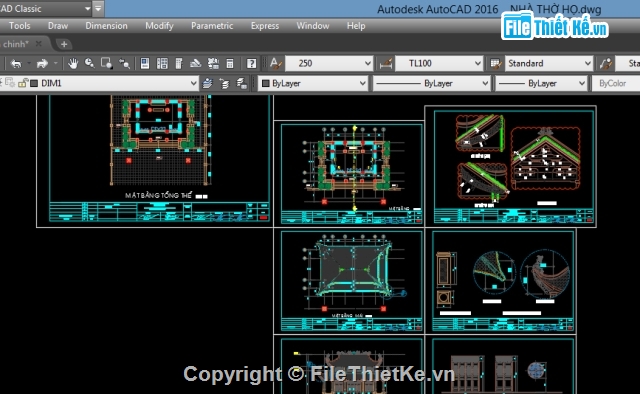The height and width of the screenshot is (394, 640).
Task: Select the Pan hand tool
Action: [73, 63]
